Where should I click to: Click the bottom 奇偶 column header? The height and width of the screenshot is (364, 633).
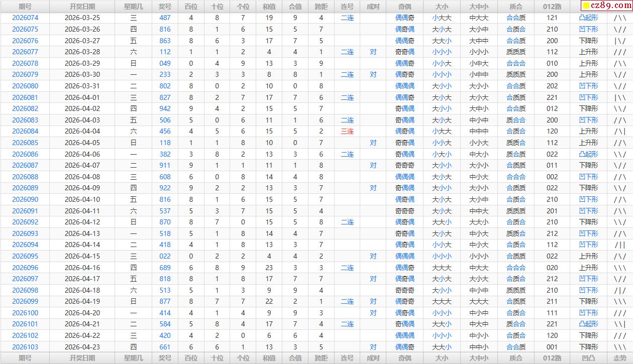point(404,358)
